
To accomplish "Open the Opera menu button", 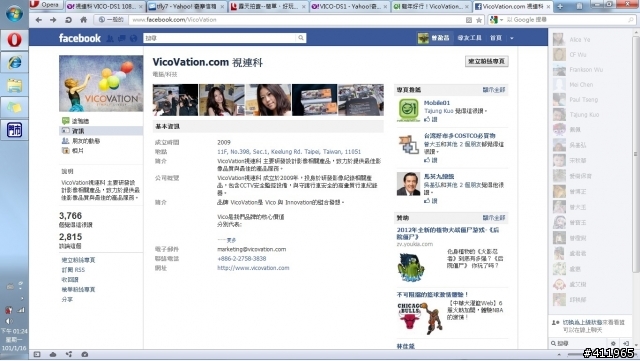I will [x=45, y=5].
